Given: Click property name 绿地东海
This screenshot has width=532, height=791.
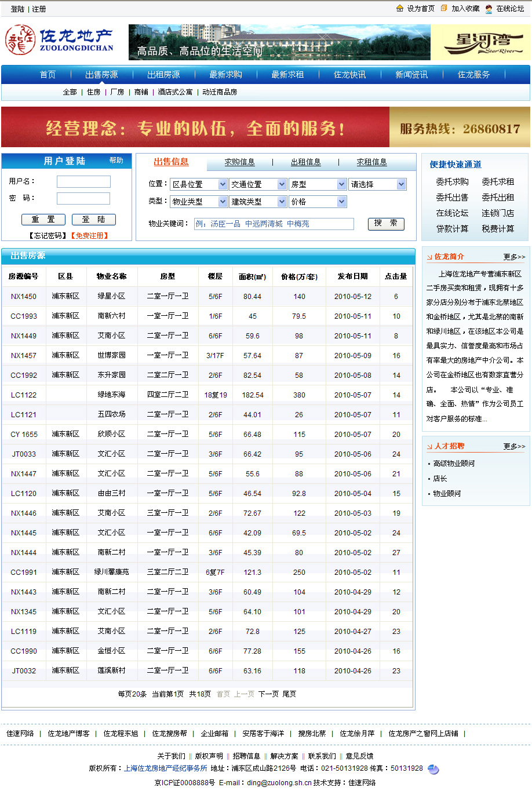Looking at the screenshot, I should click(111, 395).
